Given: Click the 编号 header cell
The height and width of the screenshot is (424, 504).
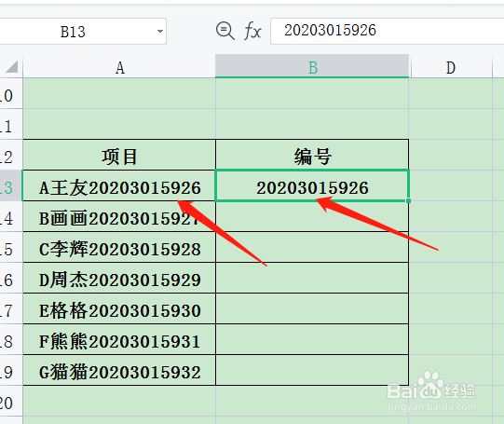Looking at the screenshot, I should [312, 156].
